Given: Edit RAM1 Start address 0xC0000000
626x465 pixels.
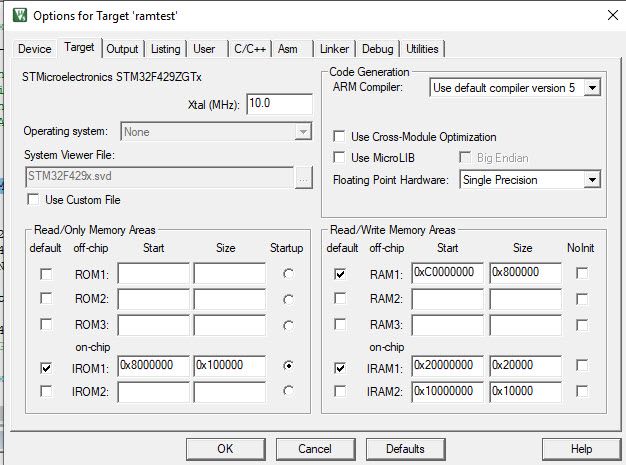Looking at the screenshot, I should pyautogui.click(x=448, y=273).
